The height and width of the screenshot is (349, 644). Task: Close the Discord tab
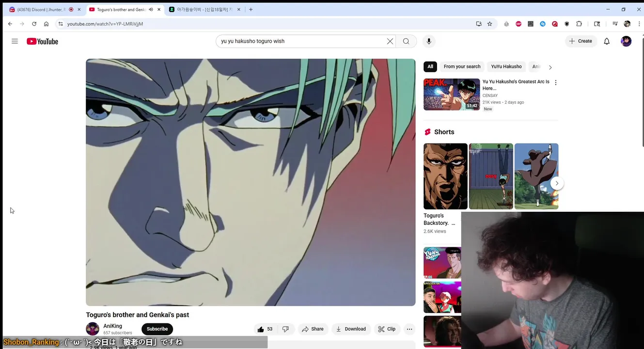tap(79, 10)
